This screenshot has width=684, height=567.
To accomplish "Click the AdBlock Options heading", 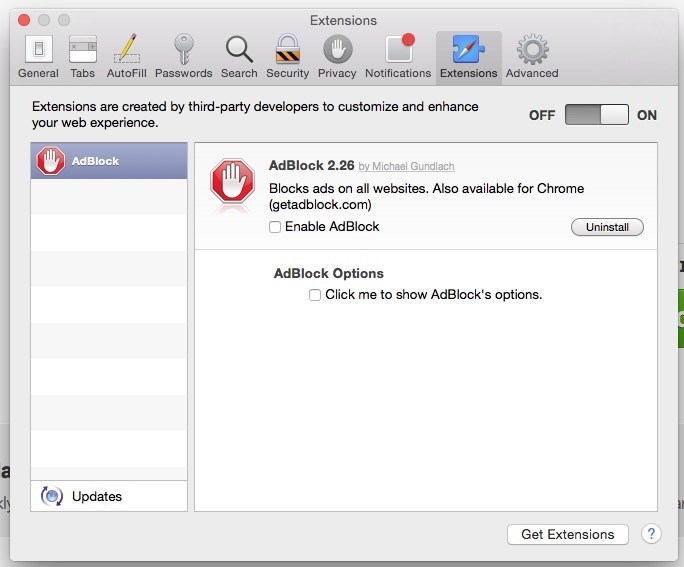I will click(x=329, y=273).
